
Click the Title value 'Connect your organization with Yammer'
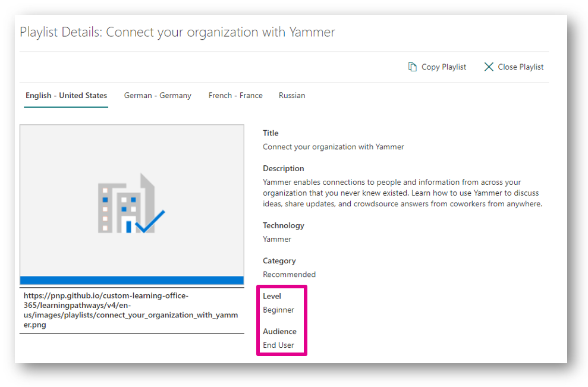click(334, 147)
